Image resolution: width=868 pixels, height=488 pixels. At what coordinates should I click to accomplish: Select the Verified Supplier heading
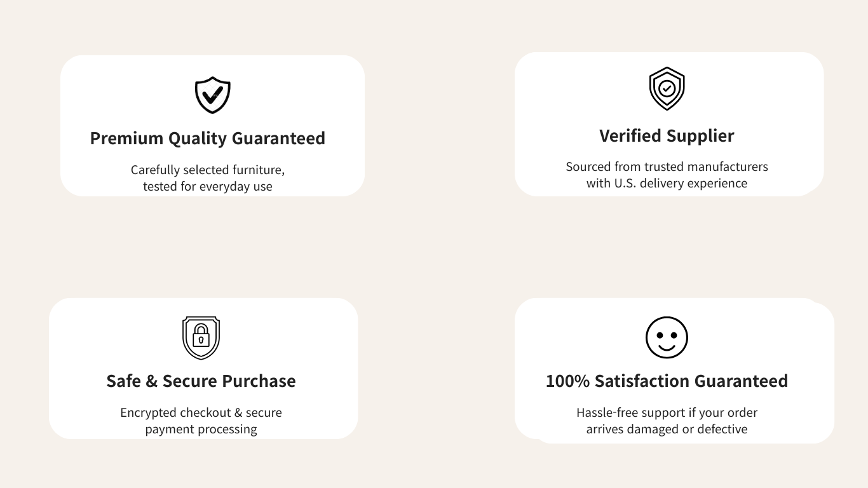tap(667, 136)
